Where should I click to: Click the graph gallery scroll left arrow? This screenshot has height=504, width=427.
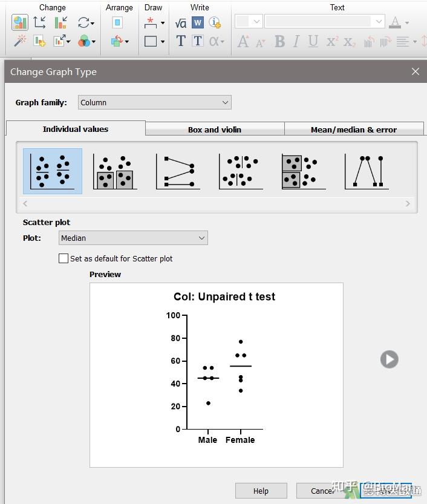(25, 203)
